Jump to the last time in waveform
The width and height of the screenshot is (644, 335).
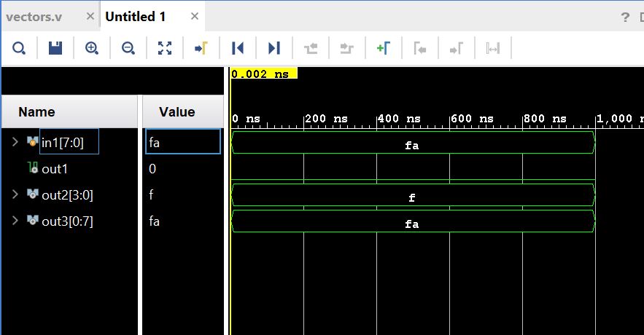point(274,48)
